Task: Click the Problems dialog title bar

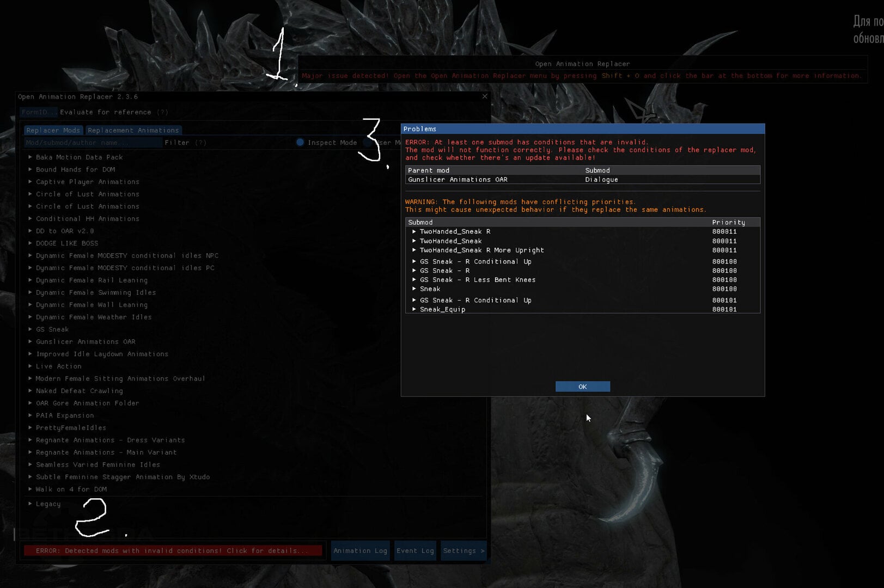Action: pos(583,129)
